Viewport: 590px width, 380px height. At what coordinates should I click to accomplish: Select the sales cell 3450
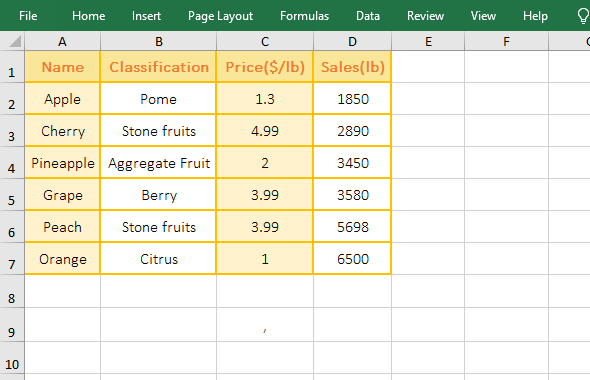[353, 163]
